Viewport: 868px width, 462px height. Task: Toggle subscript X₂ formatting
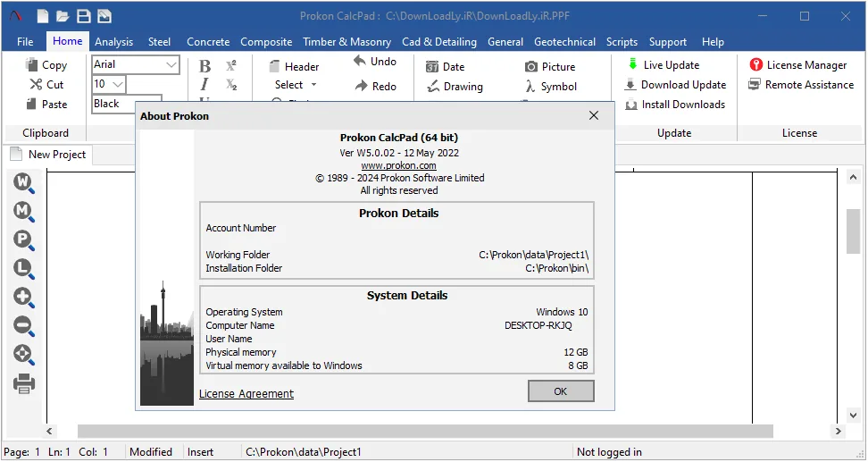(231, 85)
